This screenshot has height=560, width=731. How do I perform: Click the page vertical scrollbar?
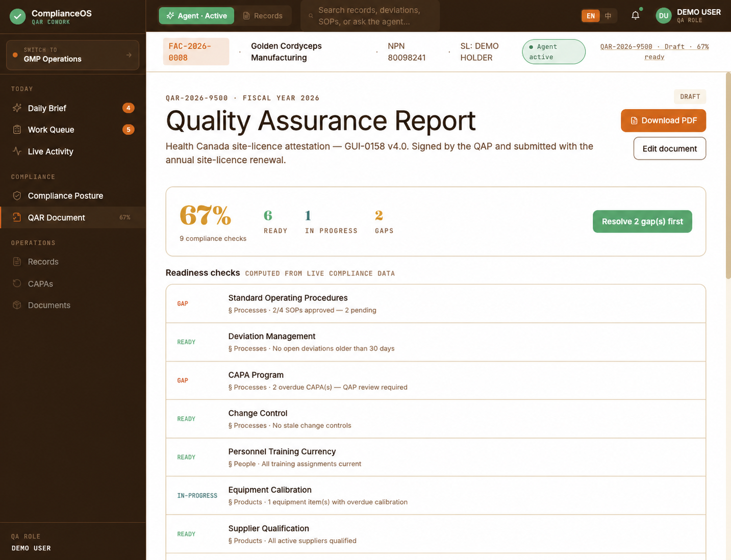tap(728, 176)
